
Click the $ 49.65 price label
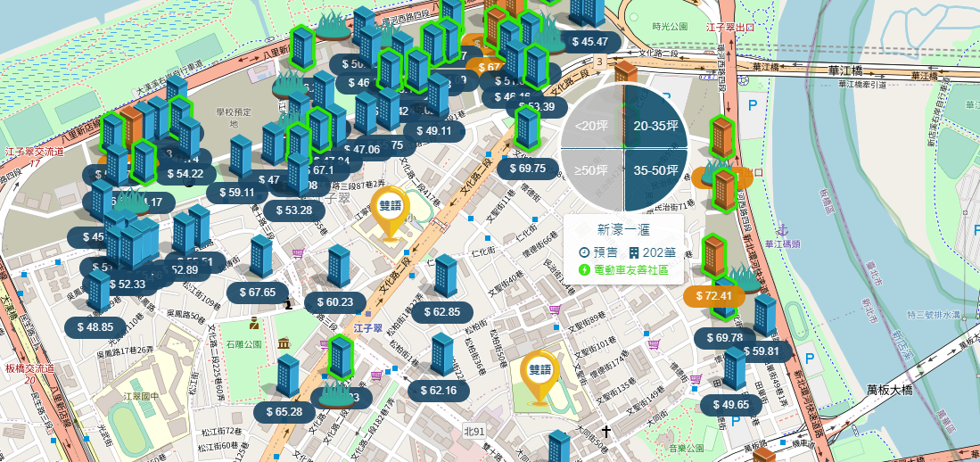[x=731, y=405]
